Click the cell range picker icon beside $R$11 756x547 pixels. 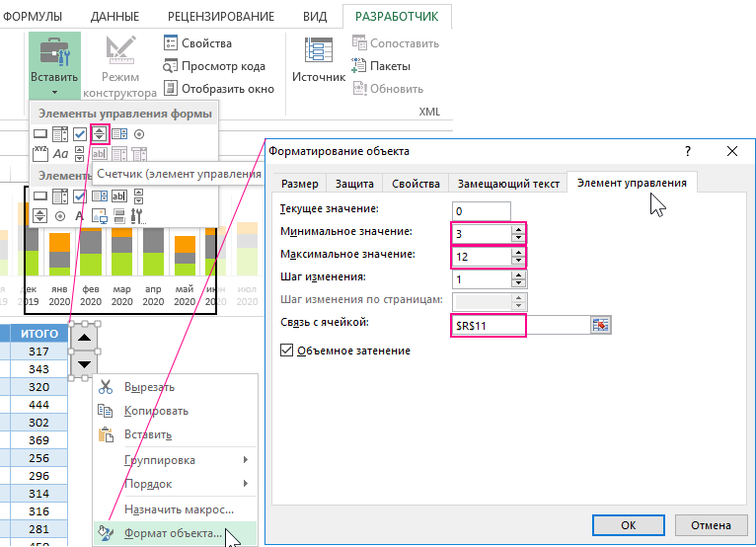click(601, 325)
